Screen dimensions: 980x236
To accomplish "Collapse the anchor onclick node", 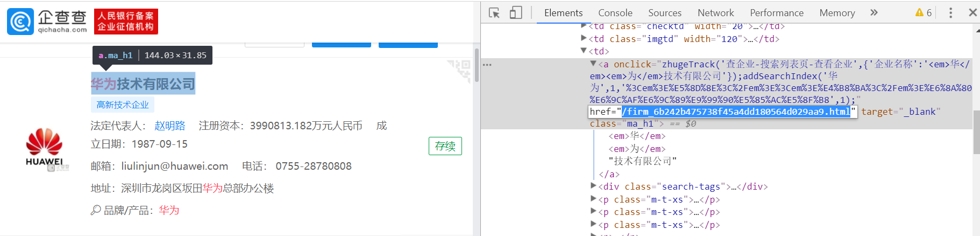I will (593, 64).
